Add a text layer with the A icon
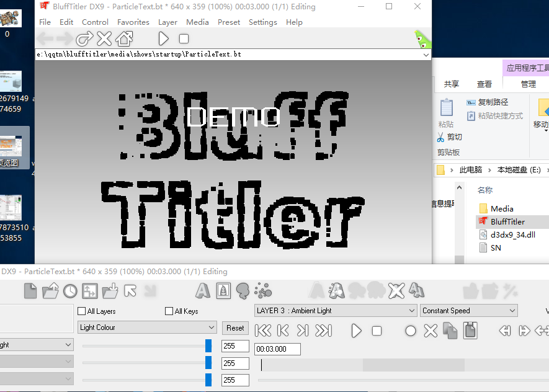 (203, 291)
